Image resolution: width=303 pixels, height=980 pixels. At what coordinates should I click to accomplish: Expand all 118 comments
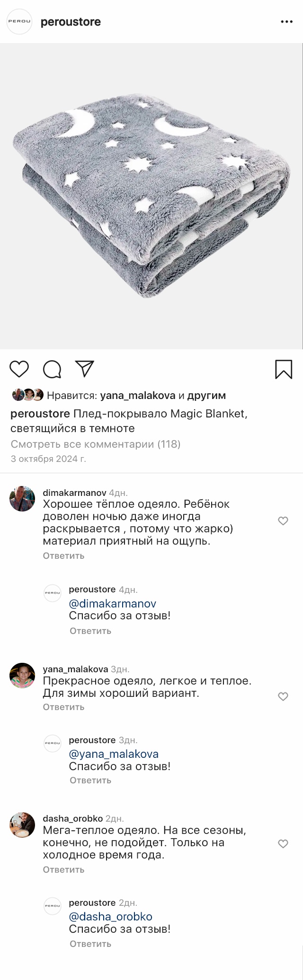coord(95,444)
